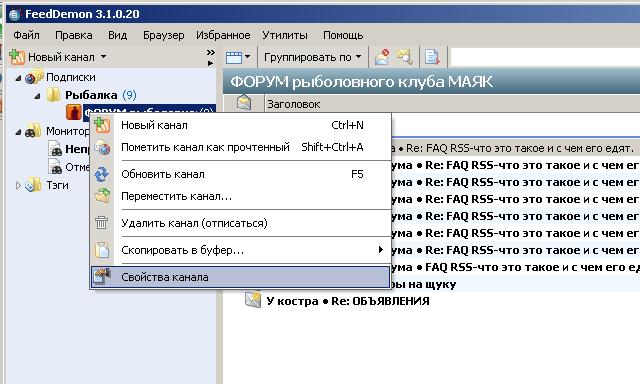Click the RSS plus icon in context menu

pos(102,124)
